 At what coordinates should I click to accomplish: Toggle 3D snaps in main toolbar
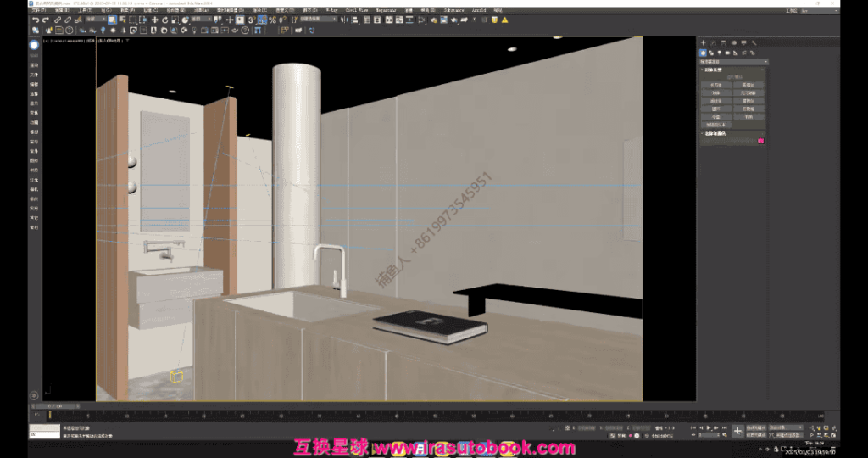252,20
